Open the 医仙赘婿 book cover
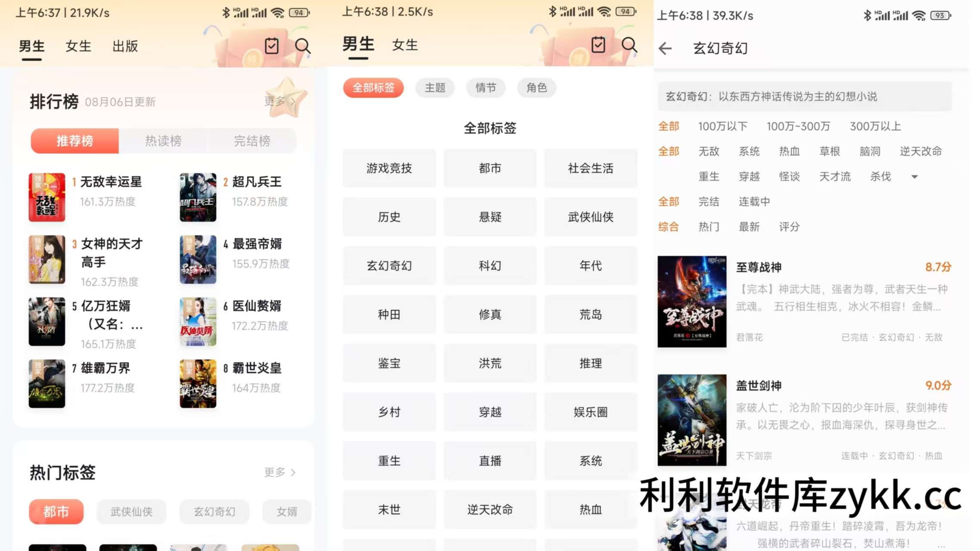Screen dimensions: 980x551 click(198, 321)
